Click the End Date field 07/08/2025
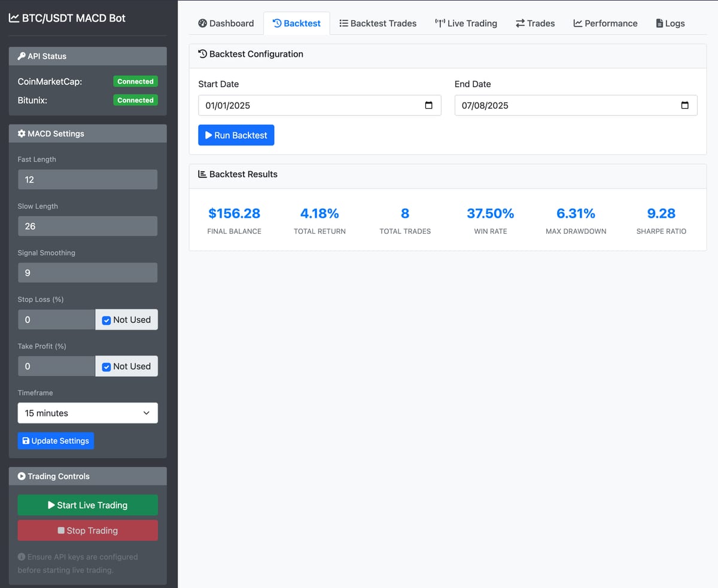This screenshot has height=588, width=718. tap(576, 105)
